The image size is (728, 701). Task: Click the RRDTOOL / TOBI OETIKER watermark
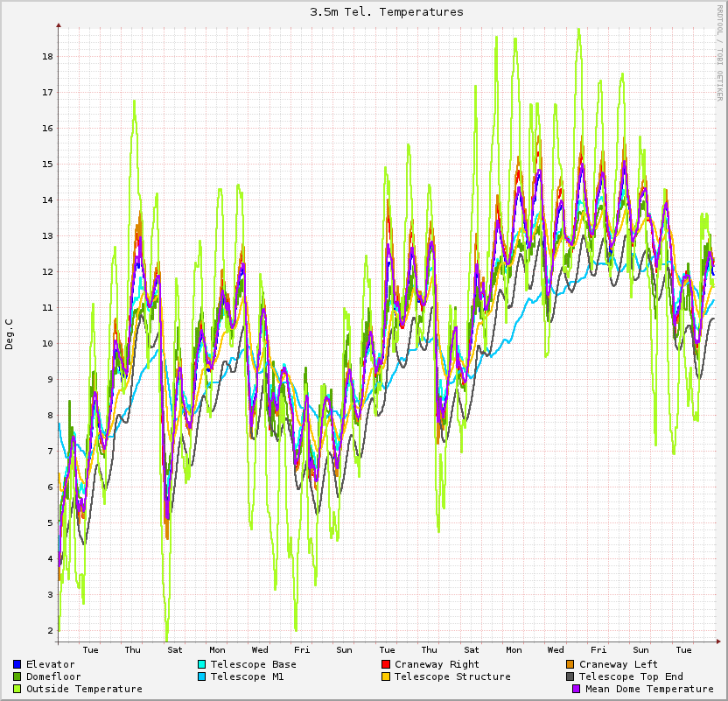720,53
